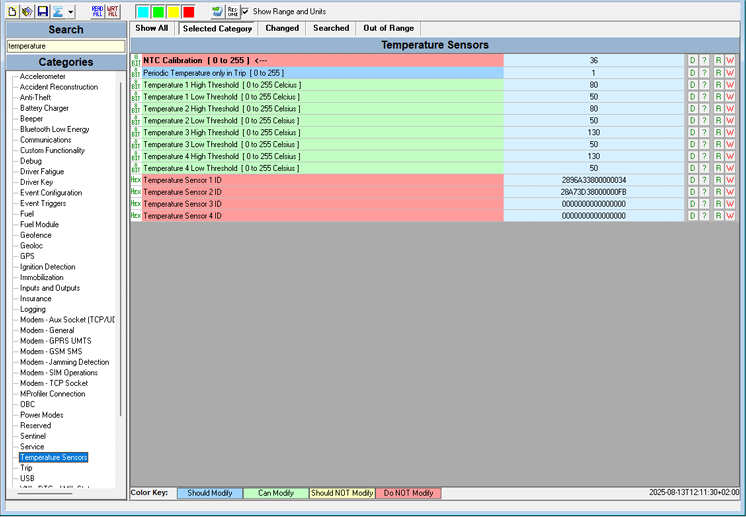Click the refresh arrows icon in toolbar
Image resolution: width=746 pixels, height=517 pixels.
pos(217,11)
